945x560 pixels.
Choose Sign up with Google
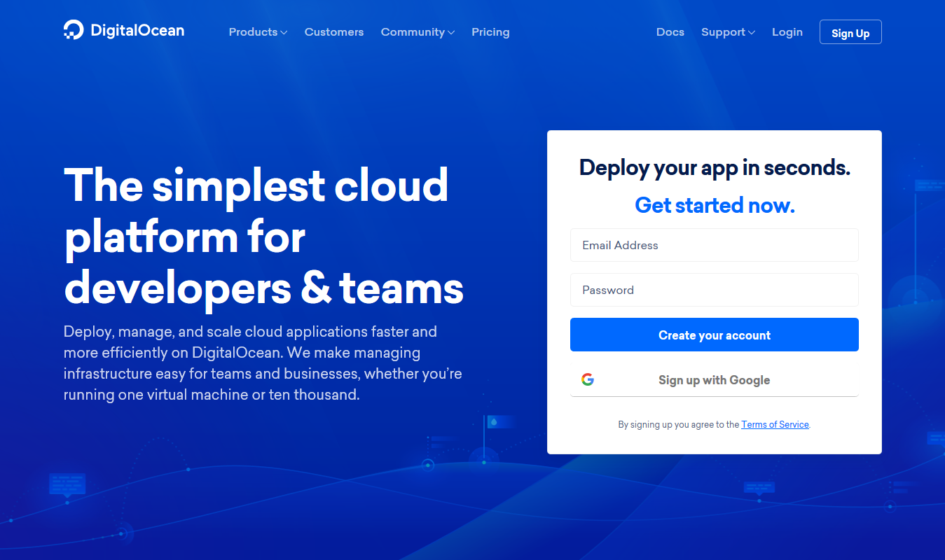(715, 380)
